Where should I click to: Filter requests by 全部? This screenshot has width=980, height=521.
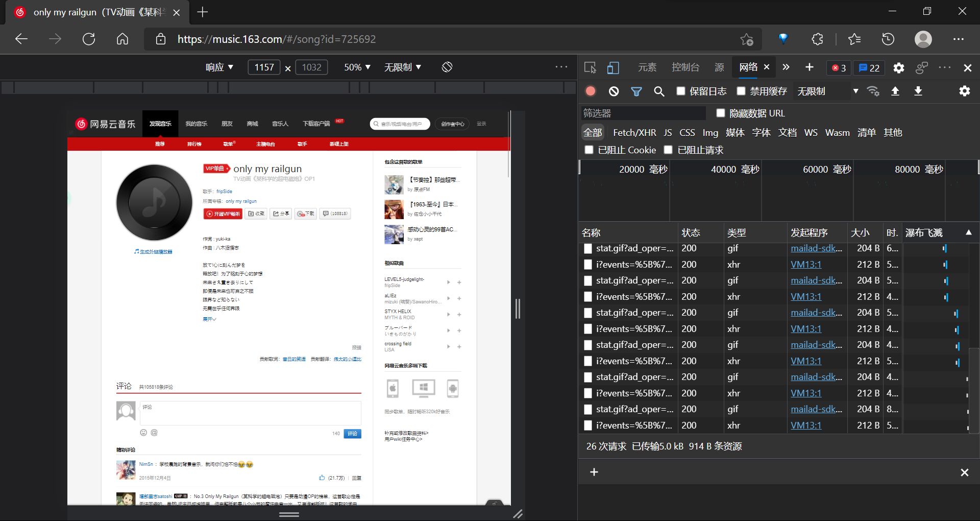point(593,133)
